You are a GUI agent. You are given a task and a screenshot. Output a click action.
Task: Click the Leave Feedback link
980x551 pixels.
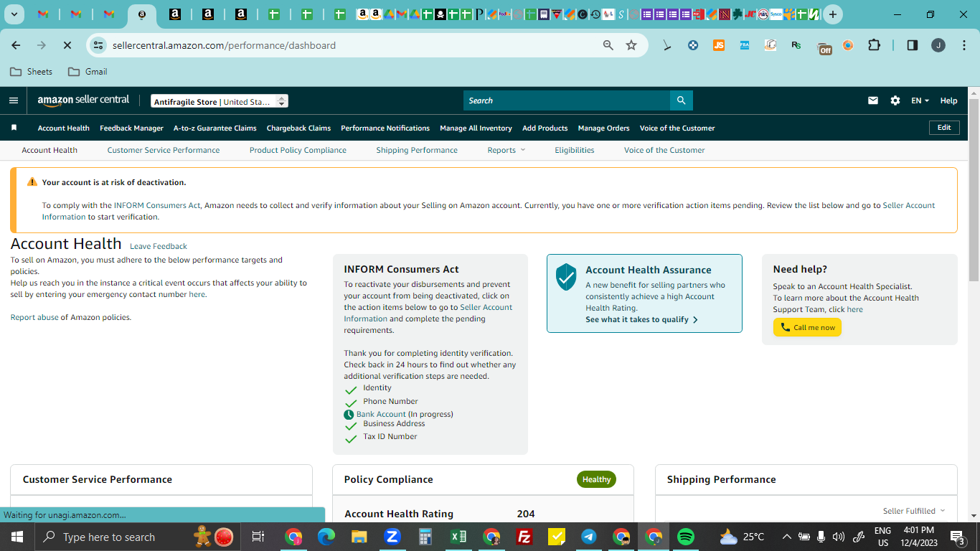159,246
